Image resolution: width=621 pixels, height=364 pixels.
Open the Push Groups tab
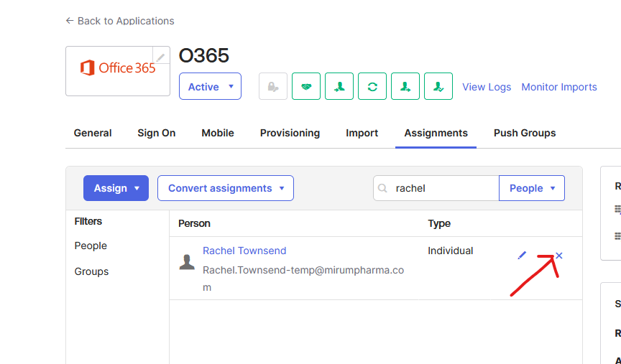[525, 133]
